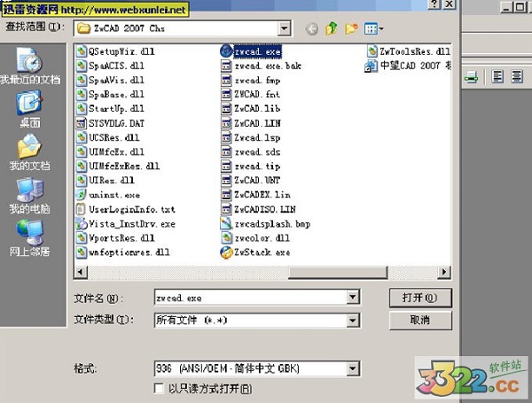Create a new folder
This screenshot has width=532, height=403.
[x=351, y=29]
